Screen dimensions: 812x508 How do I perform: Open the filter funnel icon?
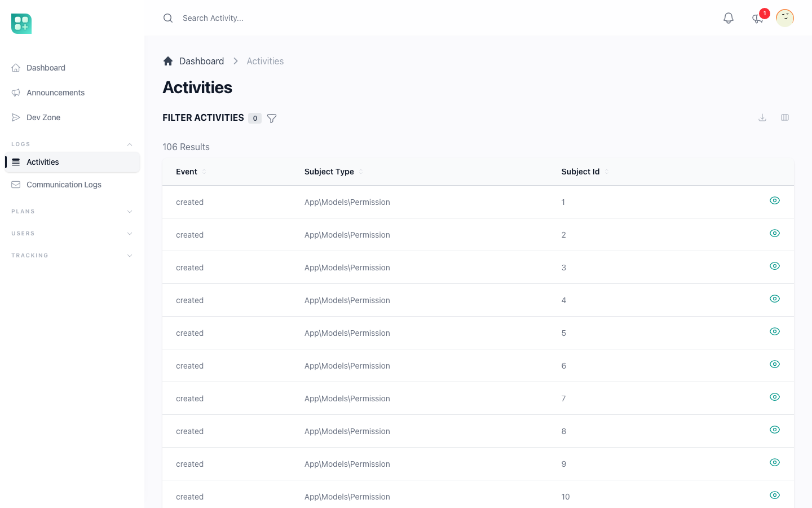tap(272, 118)
